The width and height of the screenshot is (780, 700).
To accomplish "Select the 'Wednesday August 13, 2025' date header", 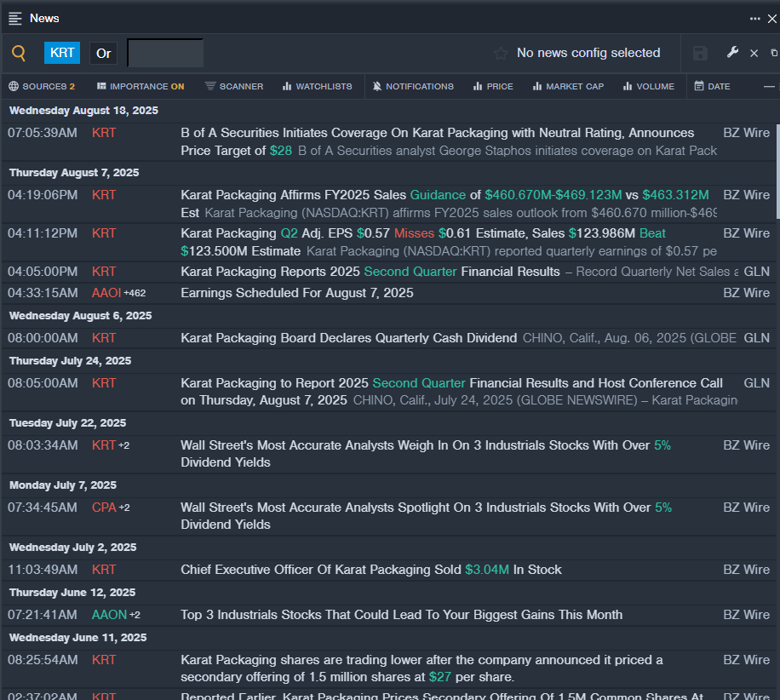I will point(83,111).
